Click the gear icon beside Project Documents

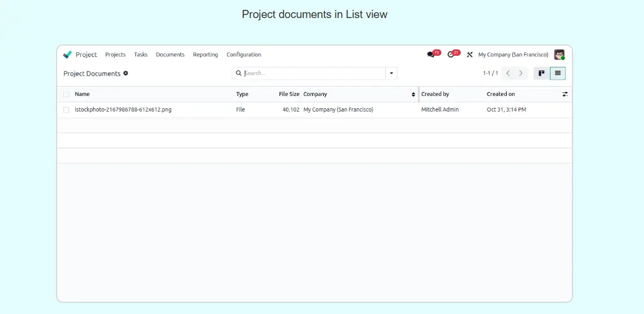coord(126,73)
